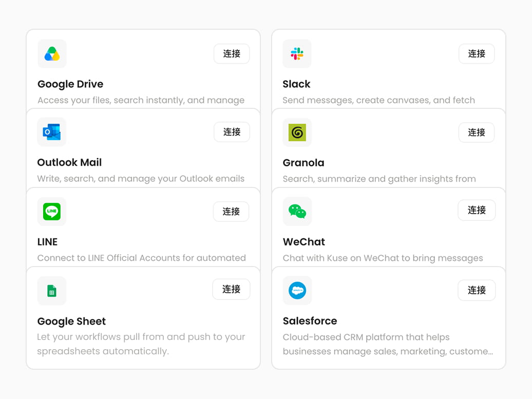Click the Slack logo icon
This screenshot has width=532, height=399.
[297, 53]
